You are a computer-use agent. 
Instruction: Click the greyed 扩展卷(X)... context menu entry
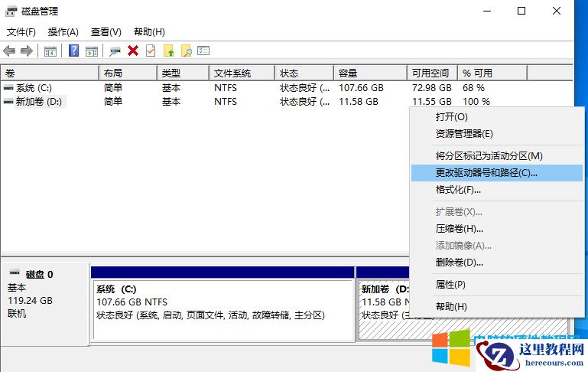tap(497, 212)
